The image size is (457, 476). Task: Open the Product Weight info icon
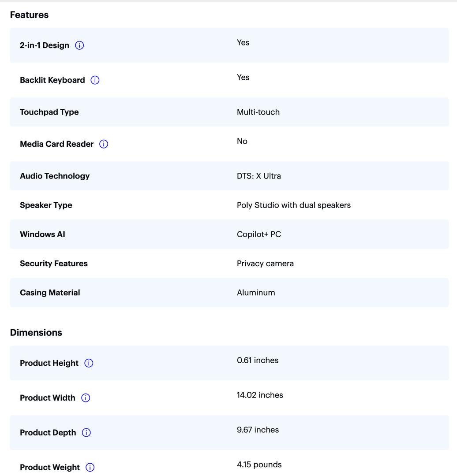90,467
